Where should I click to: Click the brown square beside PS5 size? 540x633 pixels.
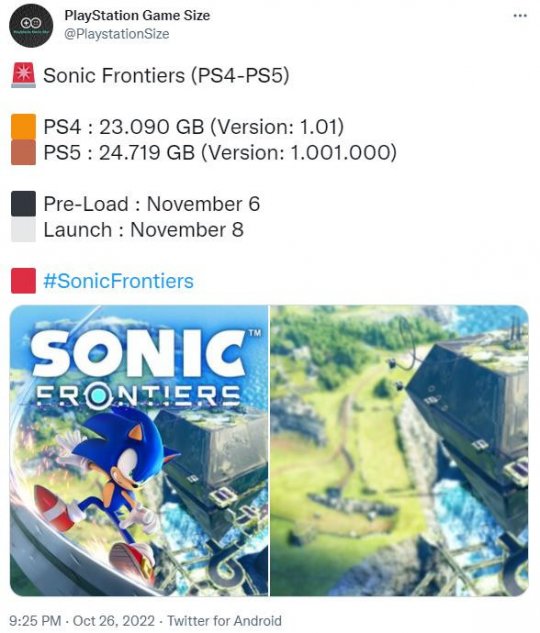click(x=23, y=153)
